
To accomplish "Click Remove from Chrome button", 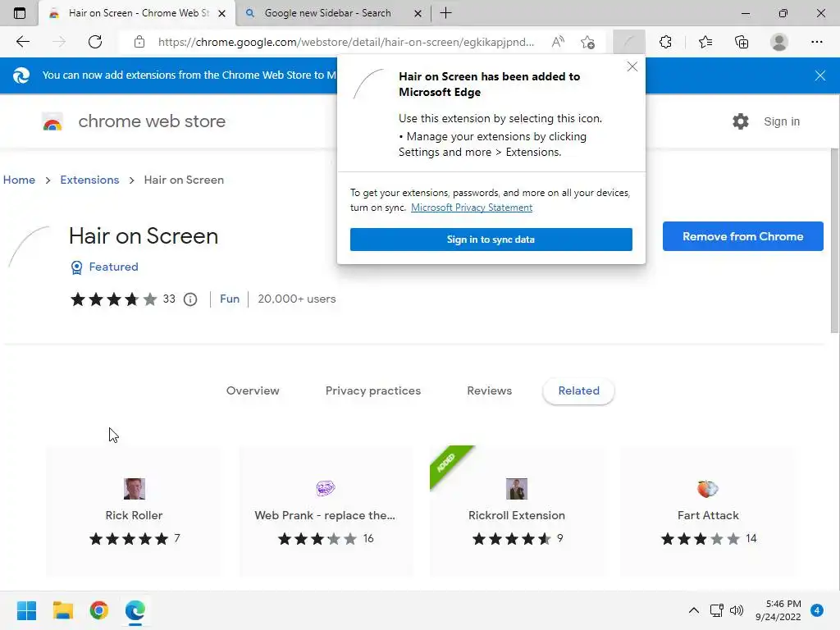I will click(x=742, y=236).
